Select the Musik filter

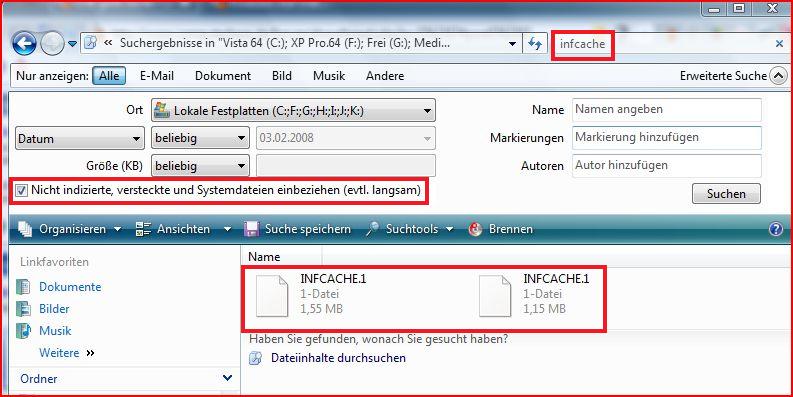point(329,76)
